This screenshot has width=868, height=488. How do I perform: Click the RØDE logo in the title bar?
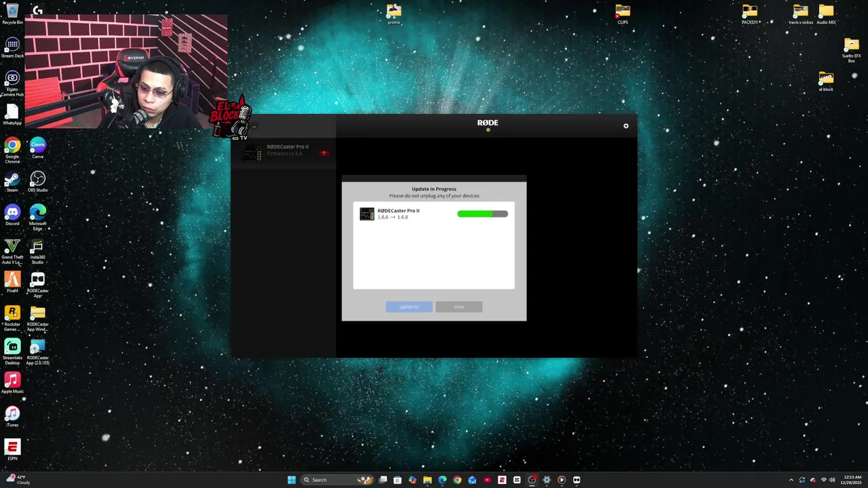[488, 123]
